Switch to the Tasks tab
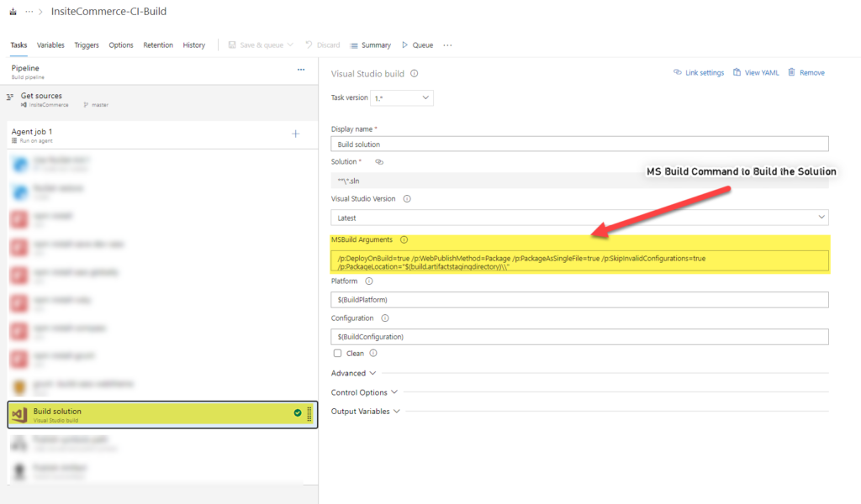861x504 pixels. (18, 45)
